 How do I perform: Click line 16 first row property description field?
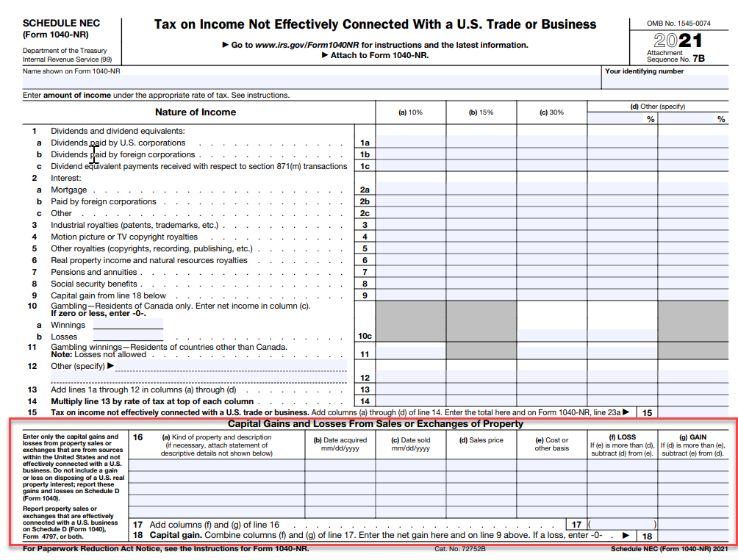[217, 465]
